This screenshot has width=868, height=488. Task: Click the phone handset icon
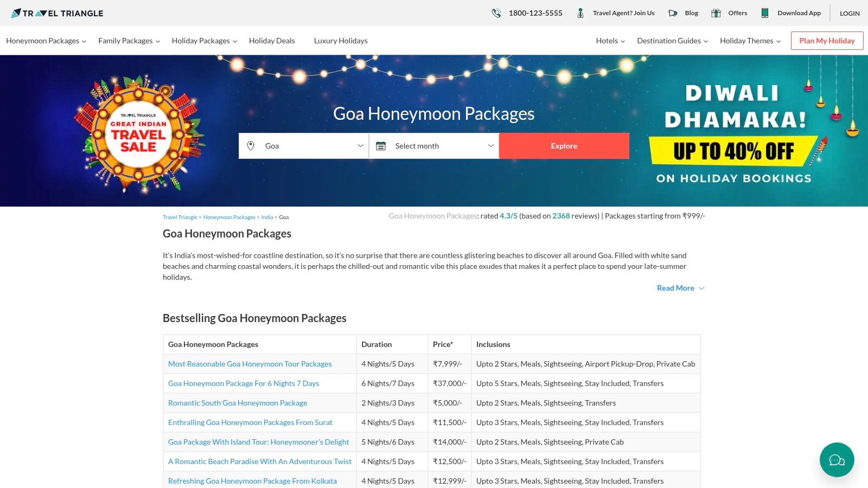[496, 13]
